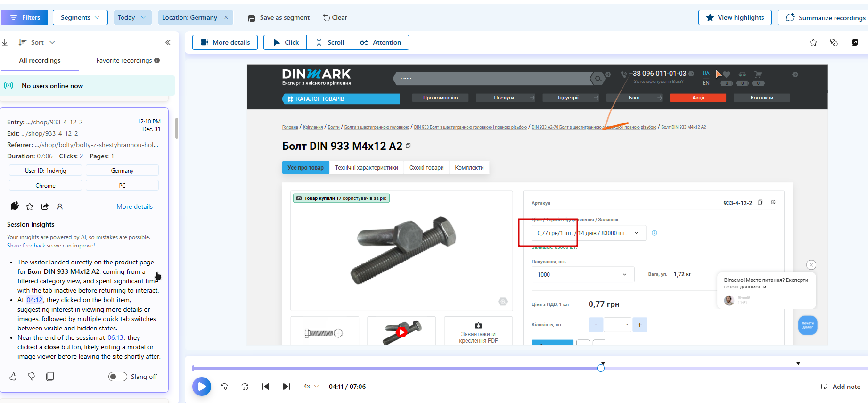The width and height of the screenshot is (868, 403).
Task: Click the Add note button
Action: click(x=841, y=387)
